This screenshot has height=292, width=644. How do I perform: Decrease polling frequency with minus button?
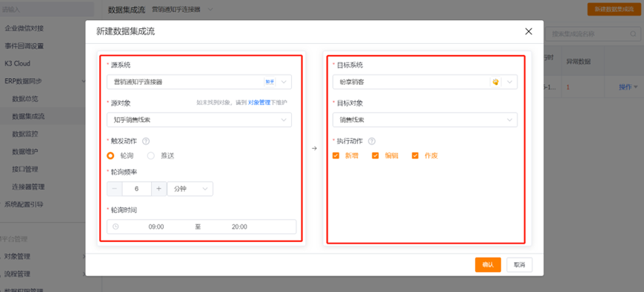[x=115, y=189]
